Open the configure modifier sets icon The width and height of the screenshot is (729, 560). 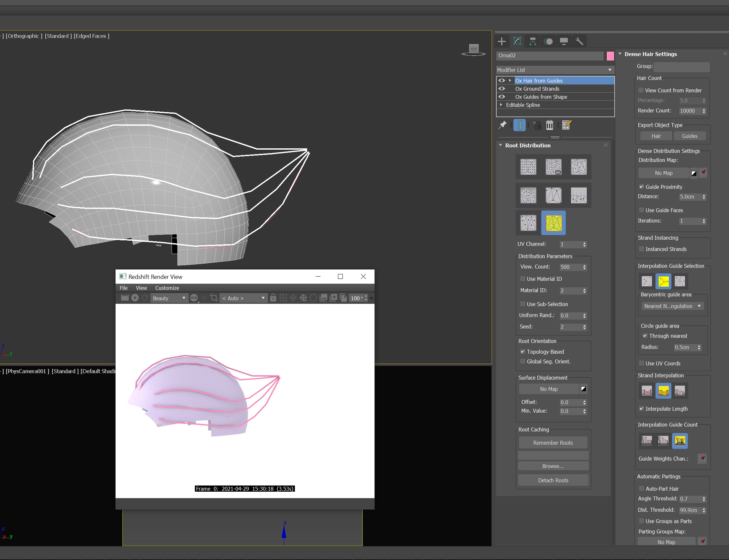(566, 125)
